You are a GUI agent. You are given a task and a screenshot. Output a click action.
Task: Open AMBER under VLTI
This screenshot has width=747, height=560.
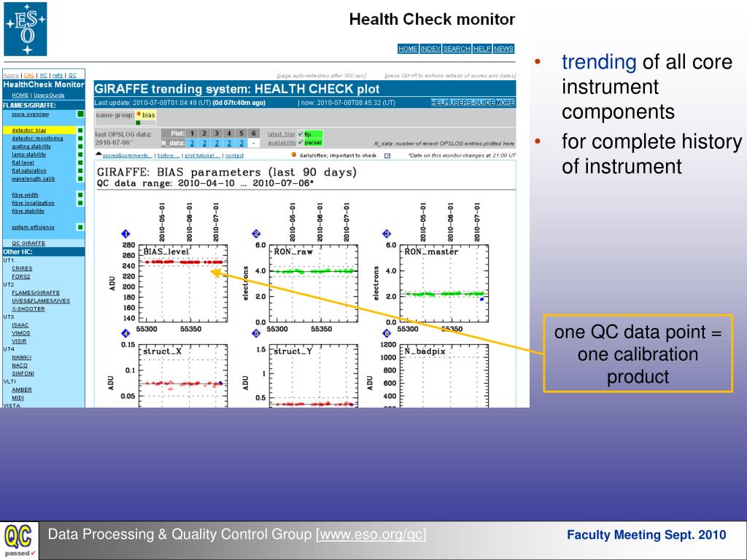click(x=22, y=390)
